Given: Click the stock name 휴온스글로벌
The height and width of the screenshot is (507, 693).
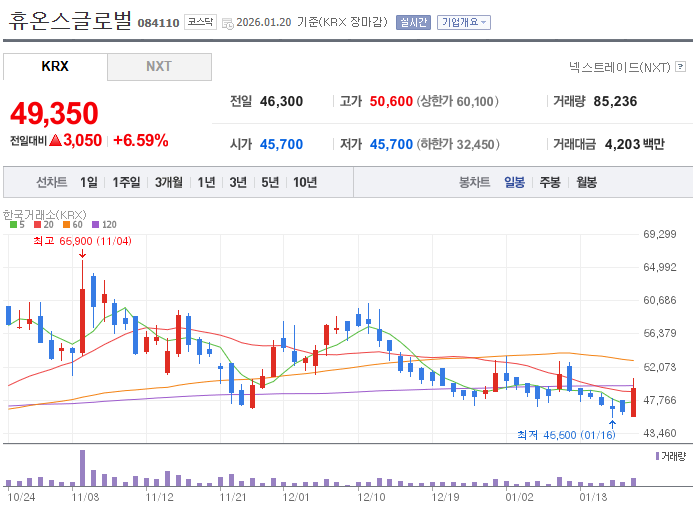Looking at the screenshot, I should 70,21.
